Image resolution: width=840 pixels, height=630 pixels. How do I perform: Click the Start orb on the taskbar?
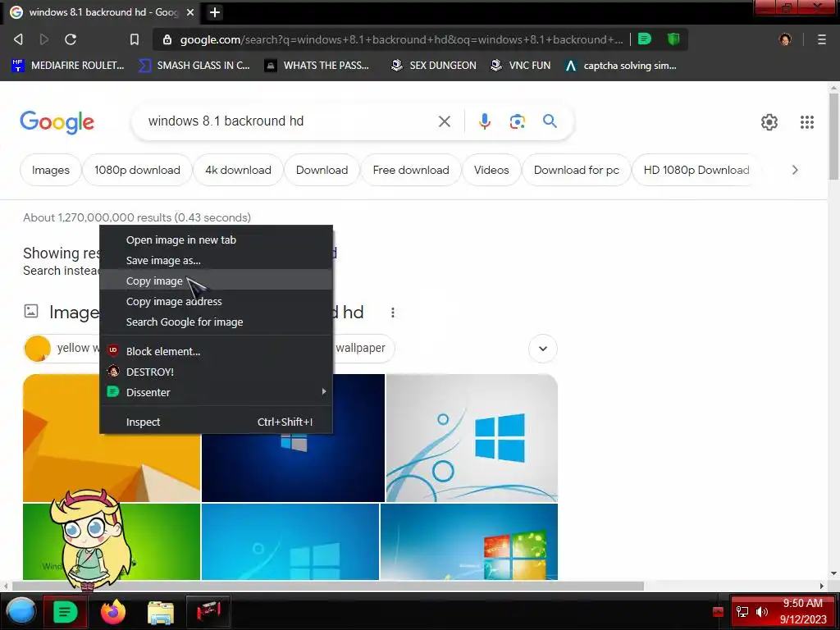click(21, 611)
